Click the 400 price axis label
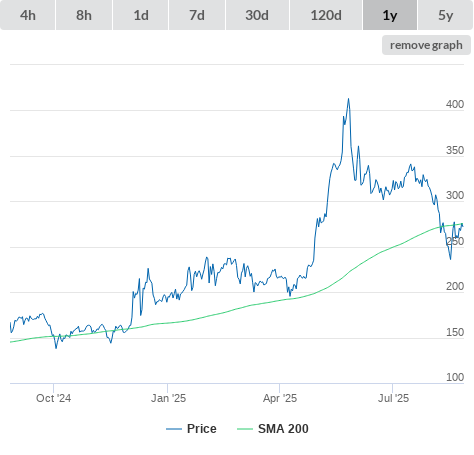This screenshot has height=455, width=474. coord(455,104)
